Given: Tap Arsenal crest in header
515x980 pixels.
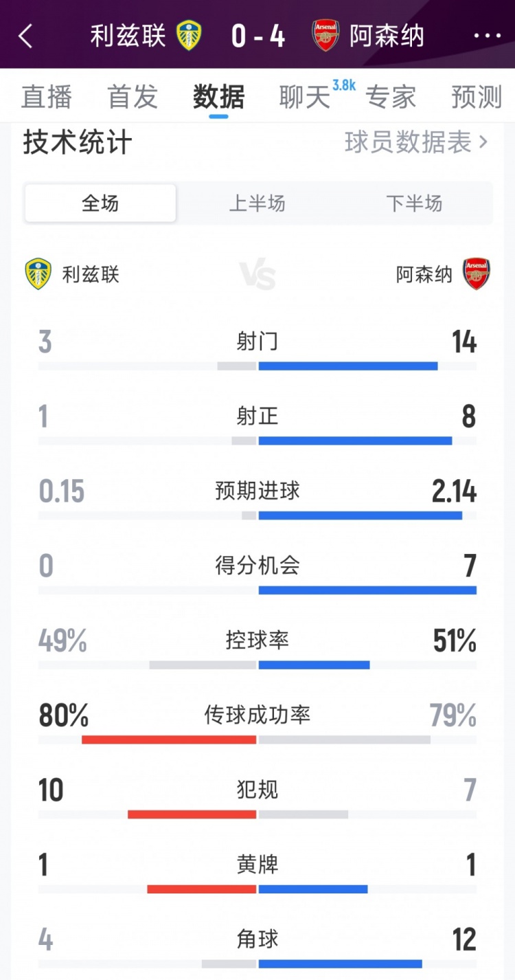Looking at the screenshot, I should coord(325,36).
